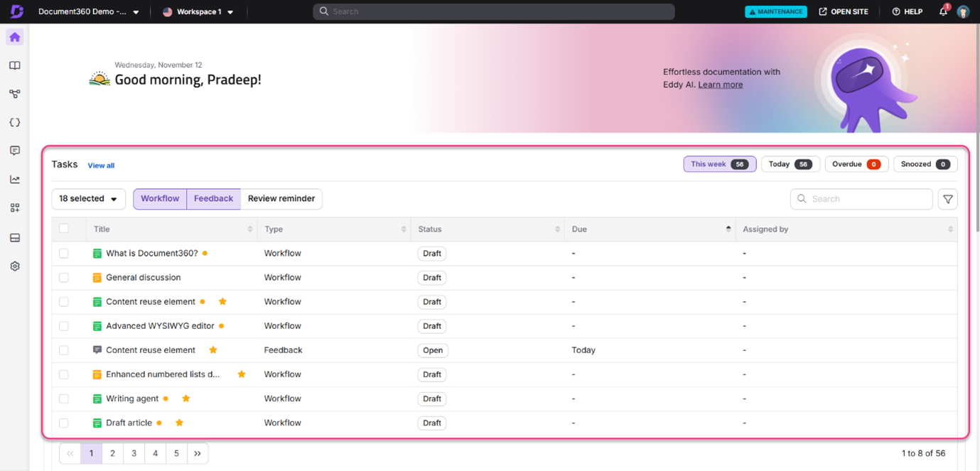The height and width of the screenshot is (471, 980).
Task: Open the 18 selected dropdown
Action: (89, 199)
